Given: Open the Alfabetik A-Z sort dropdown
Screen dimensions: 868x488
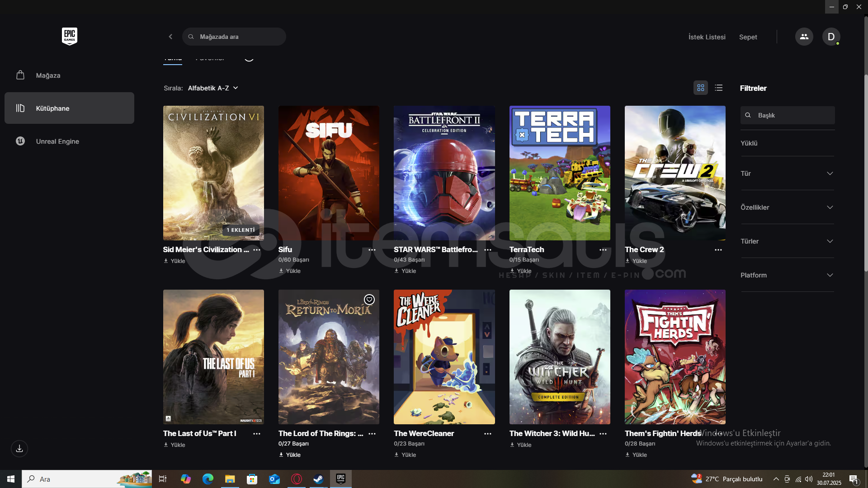Looking at the screenshot, I should point(213,88).
